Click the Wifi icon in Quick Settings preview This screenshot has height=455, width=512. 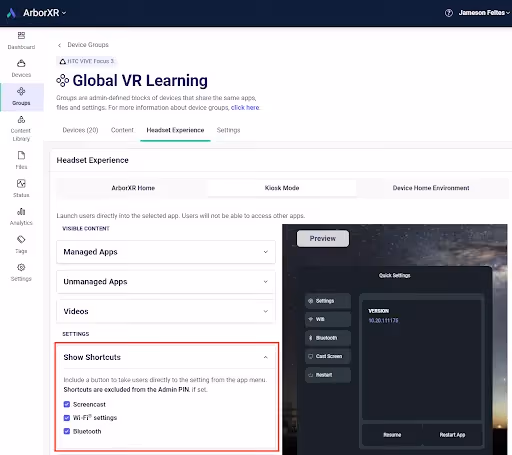tap(311, 319)
